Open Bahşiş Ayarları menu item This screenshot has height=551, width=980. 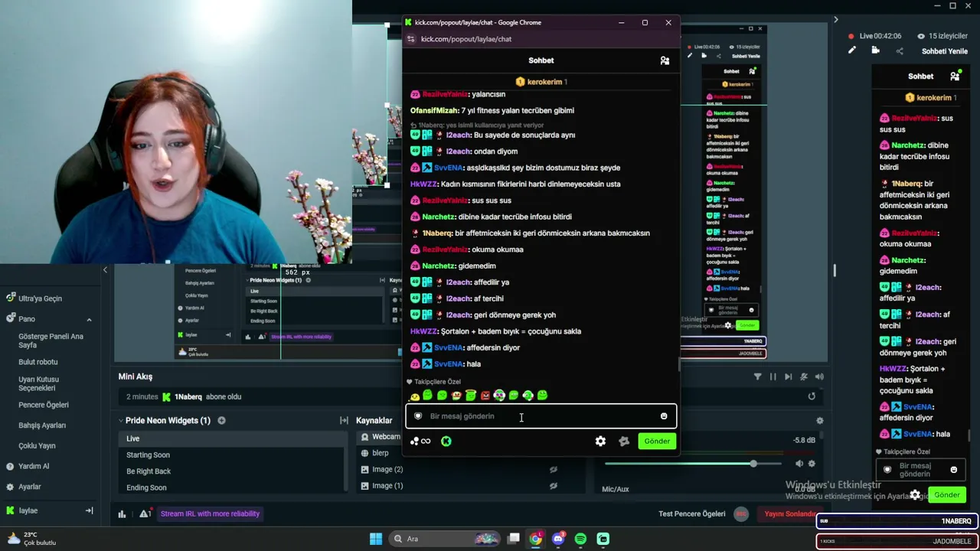tap(42, 425)
